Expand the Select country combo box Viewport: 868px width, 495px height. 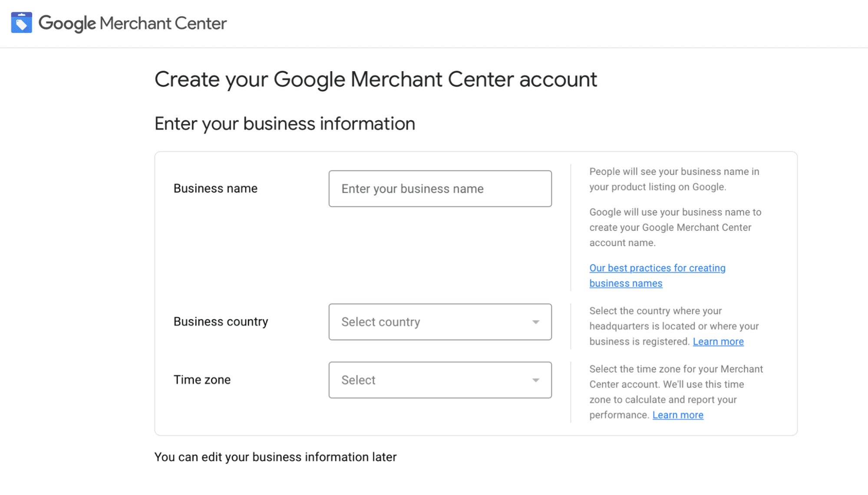pyautogui.click(x=440, y=321)
